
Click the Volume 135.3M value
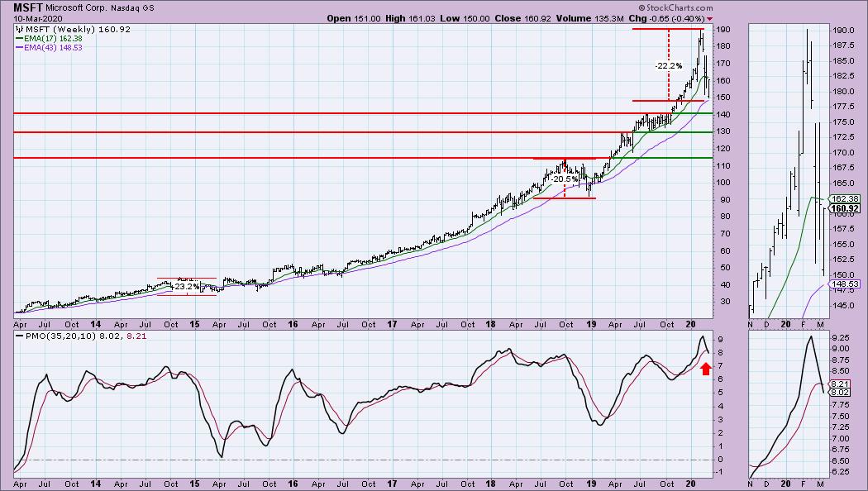point(589,18)
